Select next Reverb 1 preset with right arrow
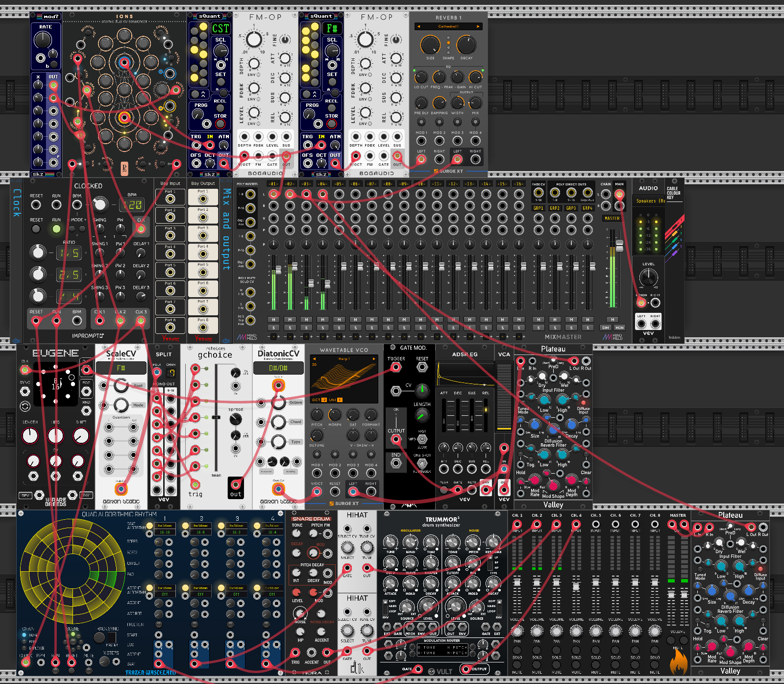Screen dimensions: 784x684 [478, 26]
